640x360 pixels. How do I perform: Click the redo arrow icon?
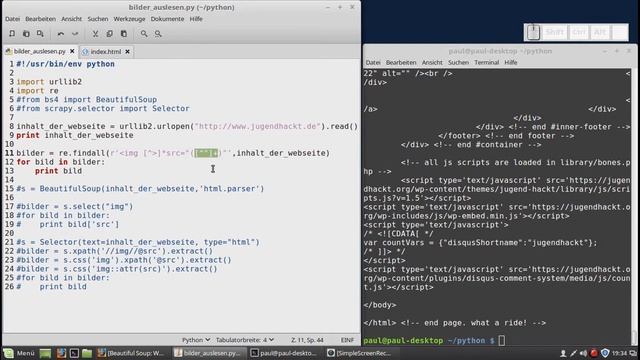click(75, 34)
